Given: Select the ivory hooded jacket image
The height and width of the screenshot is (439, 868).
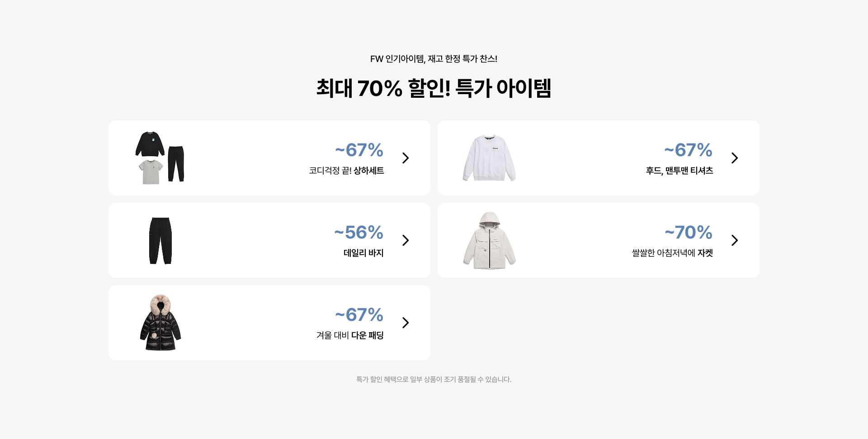Looking at the screenshot, I should tap(489, 240).
